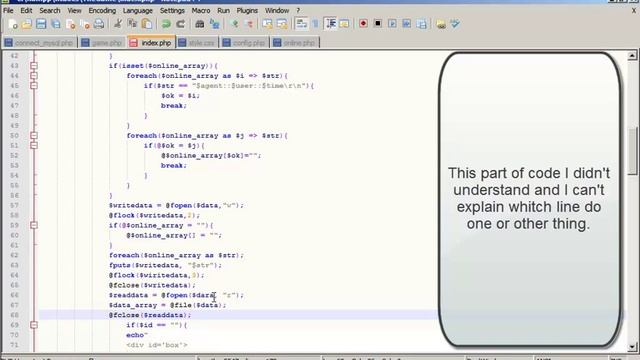
Task: Click the Zoom In toolbar icon
Action: pyautogui.click(x=234, y=24)
